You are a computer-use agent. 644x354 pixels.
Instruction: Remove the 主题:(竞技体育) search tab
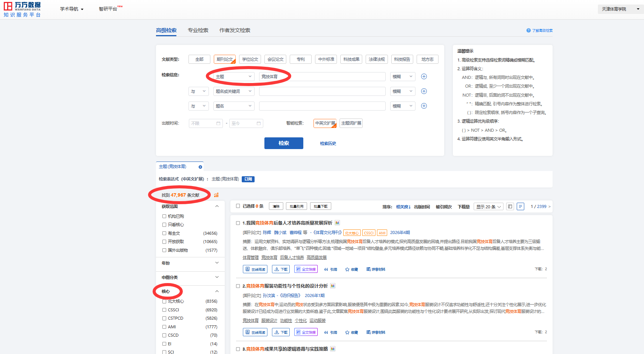[200, 167]
